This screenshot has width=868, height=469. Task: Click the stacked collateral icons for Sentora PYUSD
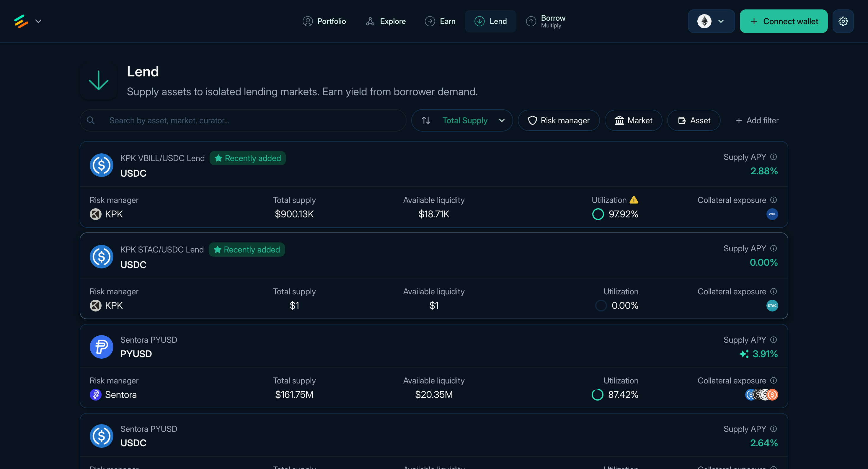click(x=761, y=395)
